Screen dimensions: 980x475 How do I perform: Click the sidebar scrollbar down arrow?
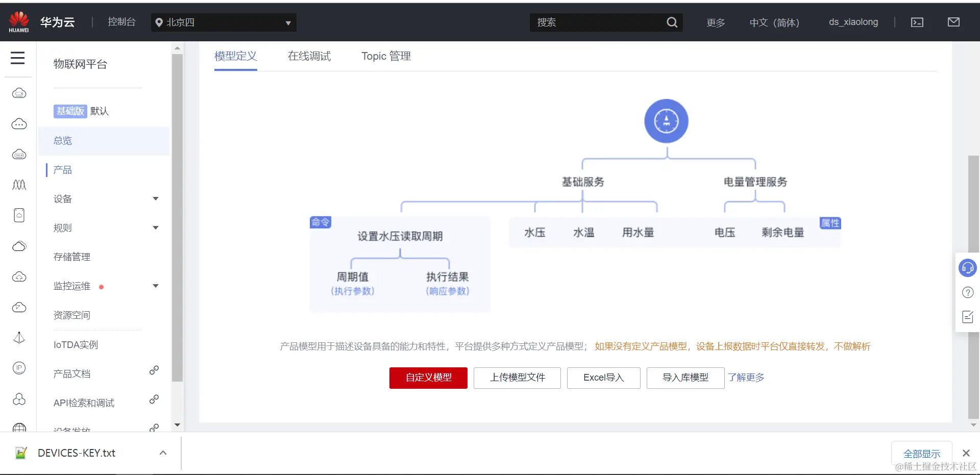pos(177,424)
